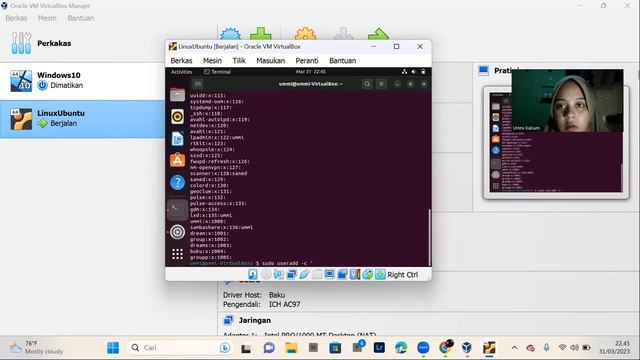Open the Peranti menu

pyautogui.click(x=307, y=60)
